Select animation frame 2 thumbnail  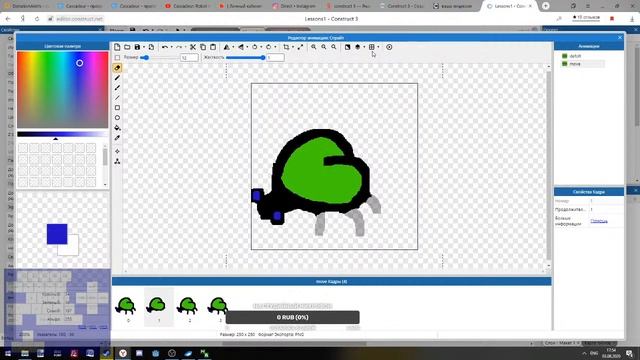tap(189, 306)
